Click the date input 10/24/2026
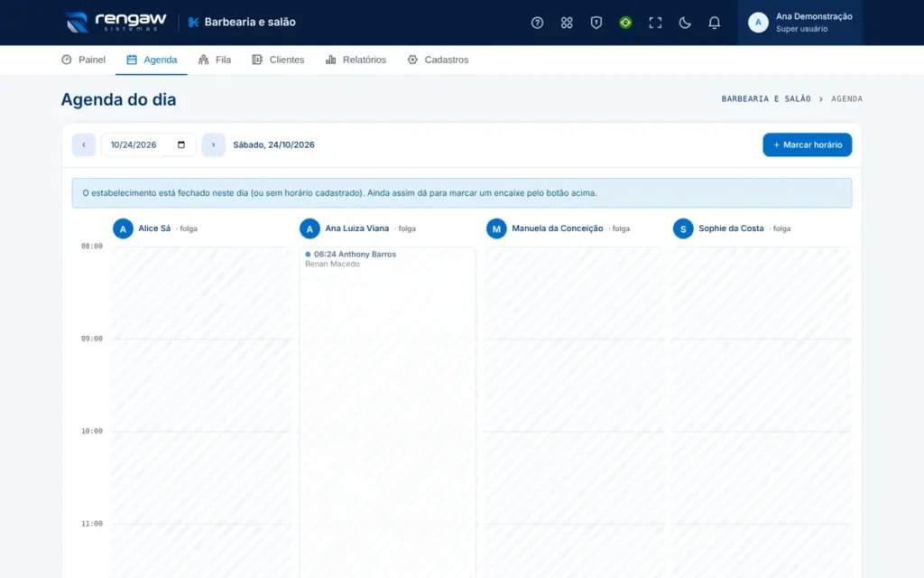This screenshot has height=578, width=924. click(x=149, y=144)
